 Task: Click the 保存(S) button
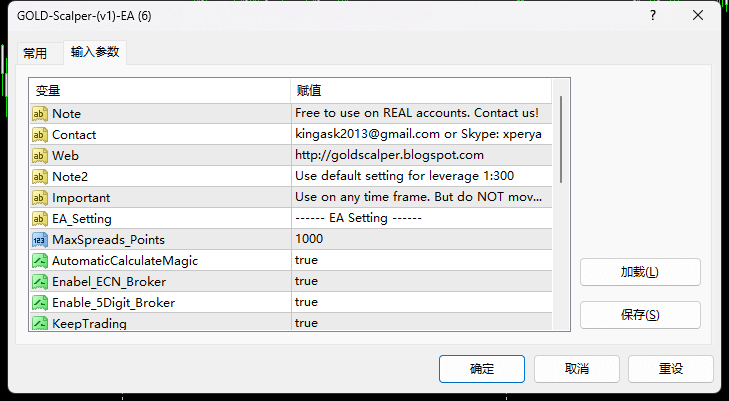point(640,315)
